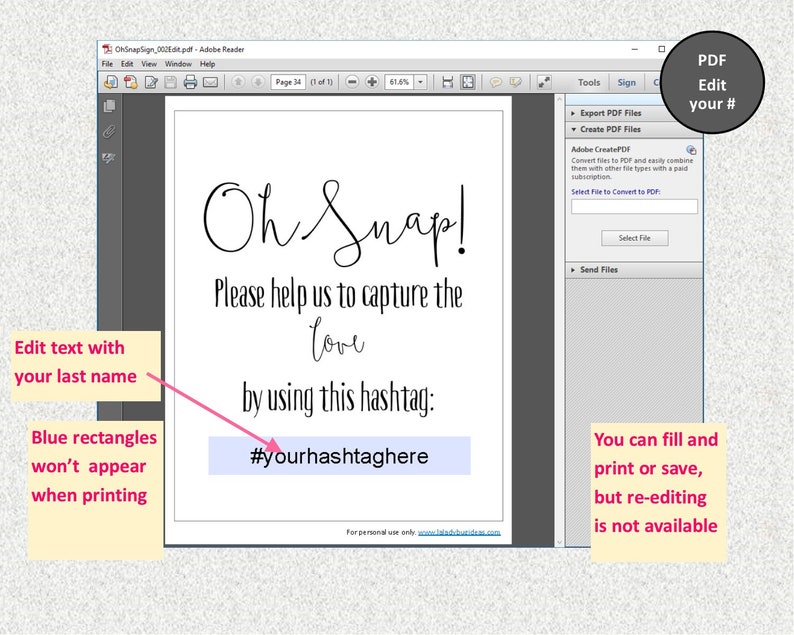
Task: Expand the Send Files section
Action: tap(634, 270)
